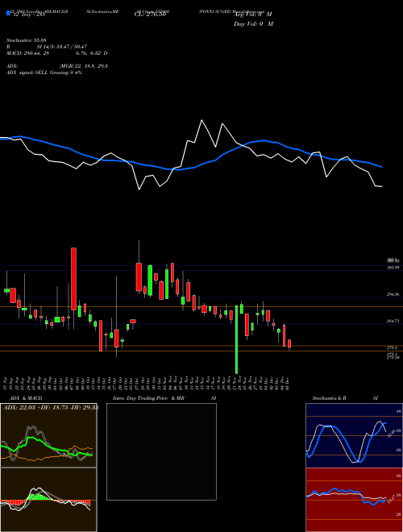403x532 pixels.
Task: Click the empty Intra Day Trading Price panel
Action: pyautogui.click(x=161, y=451)
